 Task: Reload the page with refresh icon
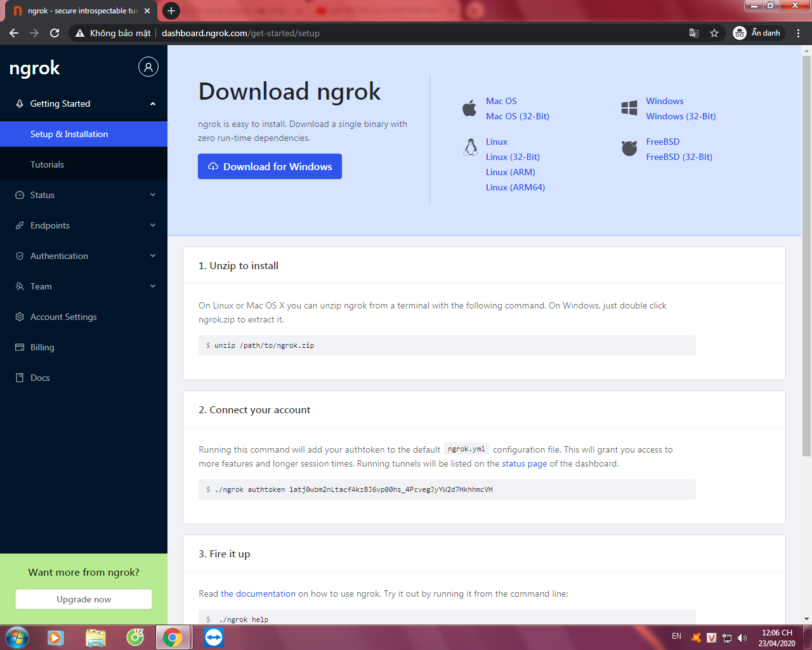(55, 33)
